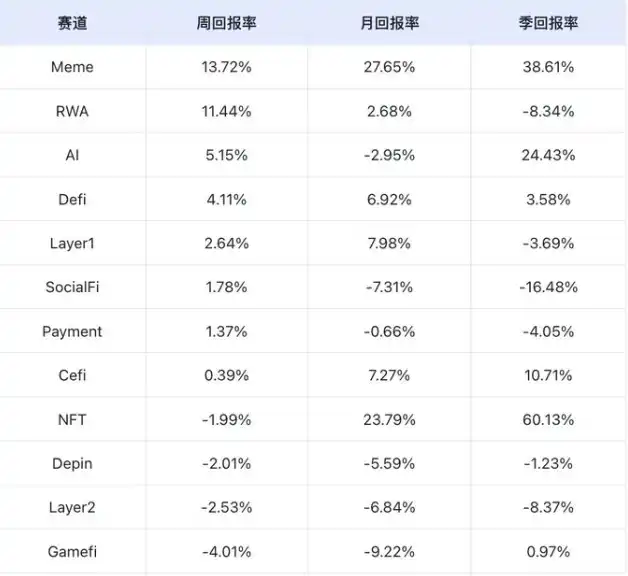Click the NFT row label
This screenshot has height=576, width=628.
point(72,419)
